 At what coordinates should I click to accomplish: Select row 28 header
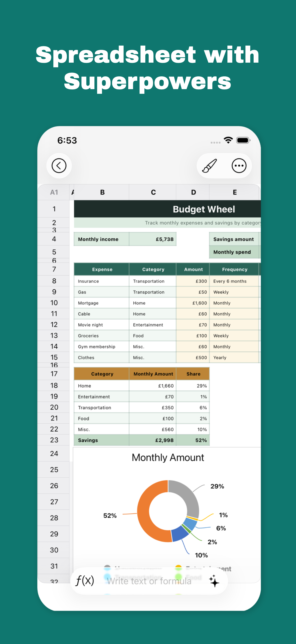click(x=54, y=518)
